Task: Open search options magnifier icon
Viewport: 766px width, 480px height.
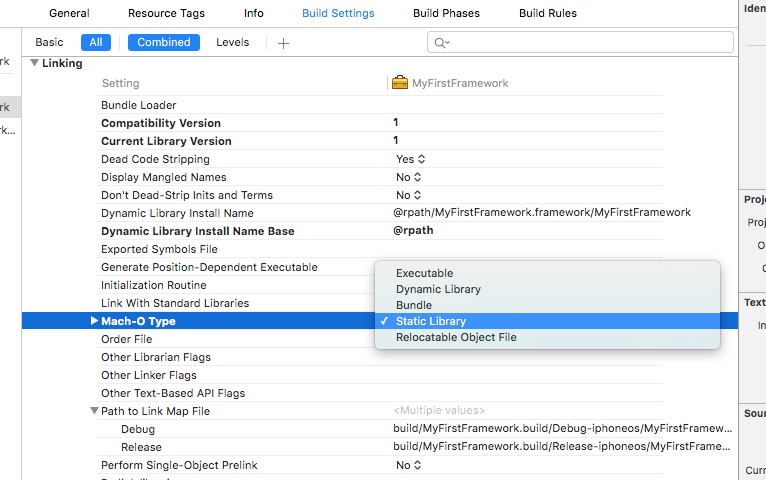Action: tap(442, 43)
